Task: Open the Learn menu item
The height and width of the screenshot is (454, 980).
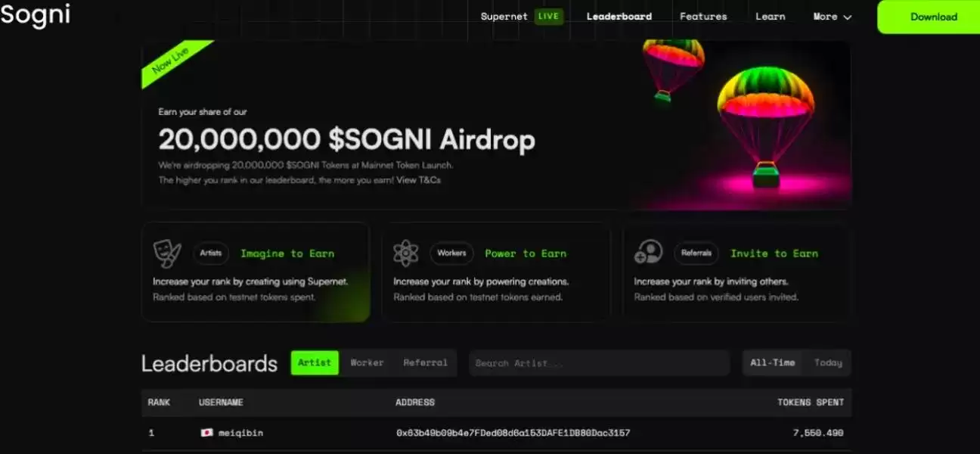Action: 770,17
